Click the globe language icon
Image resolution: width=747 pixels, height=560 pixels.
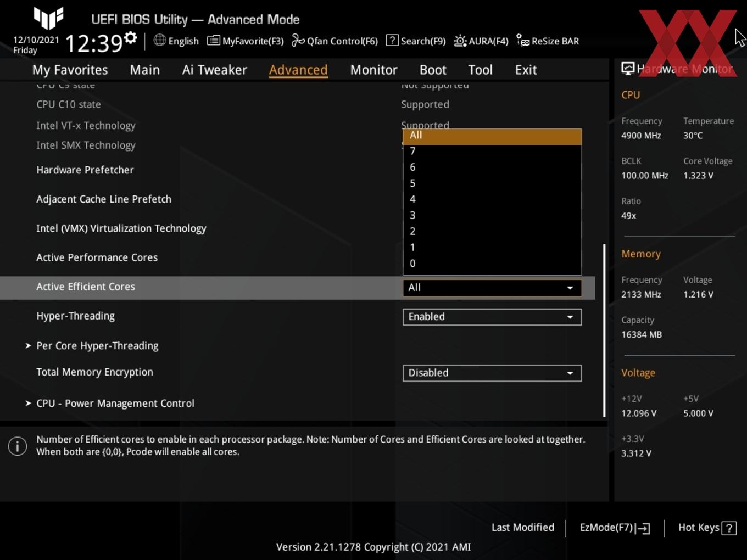(159, 40)
